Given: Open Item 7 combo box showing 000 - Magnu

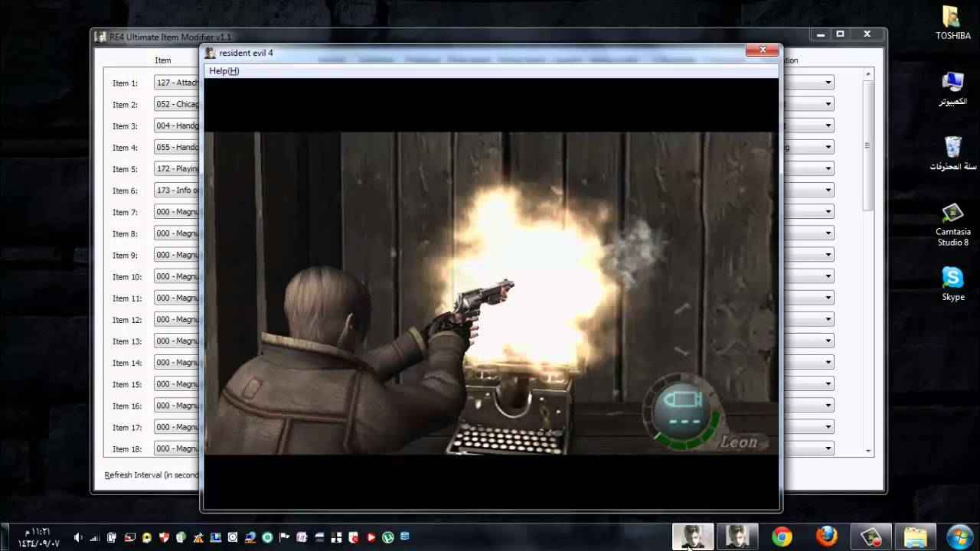Looking at the screenshot, I should click(x=177, y=211).
